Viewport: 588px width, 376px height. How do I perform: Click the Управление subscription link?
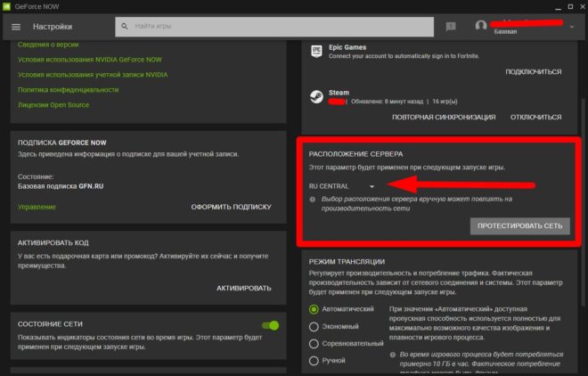tap(37, 207)
